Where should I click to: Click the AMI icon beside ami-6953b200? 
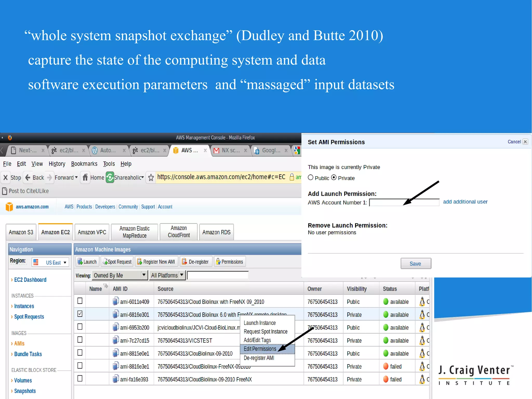point(116,327)
